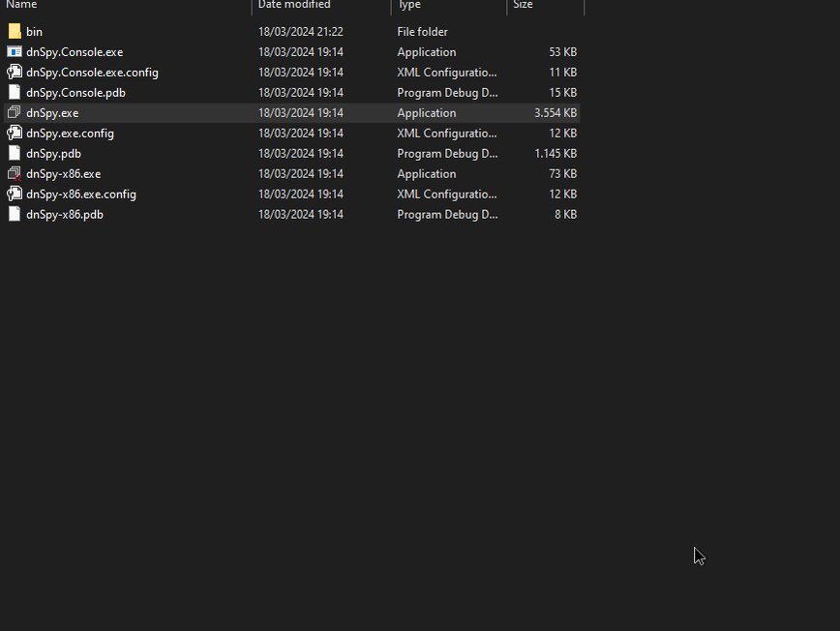Select the dnSpy.Console.exe application icon
Viewport: 840px width, 631px height.
pos(15,52)
